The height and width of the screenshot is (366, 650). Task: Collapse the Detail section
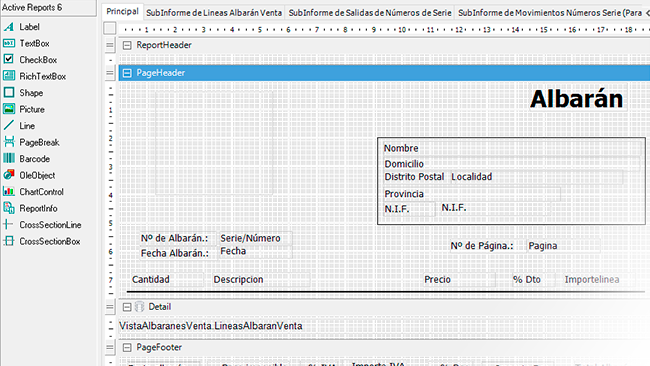click(127, 307)
